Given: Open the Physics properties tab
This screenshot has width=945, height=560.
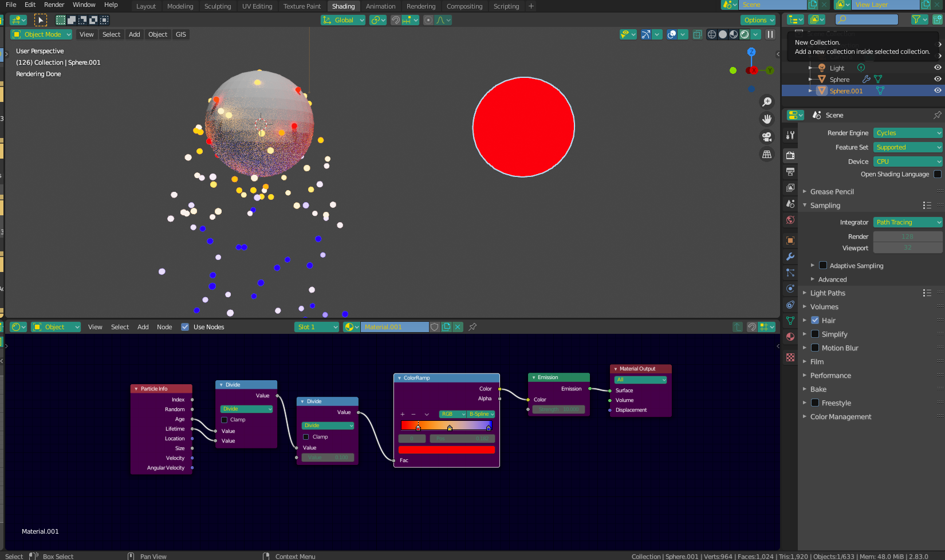Looking at the screenshot, I should (790, 289).
